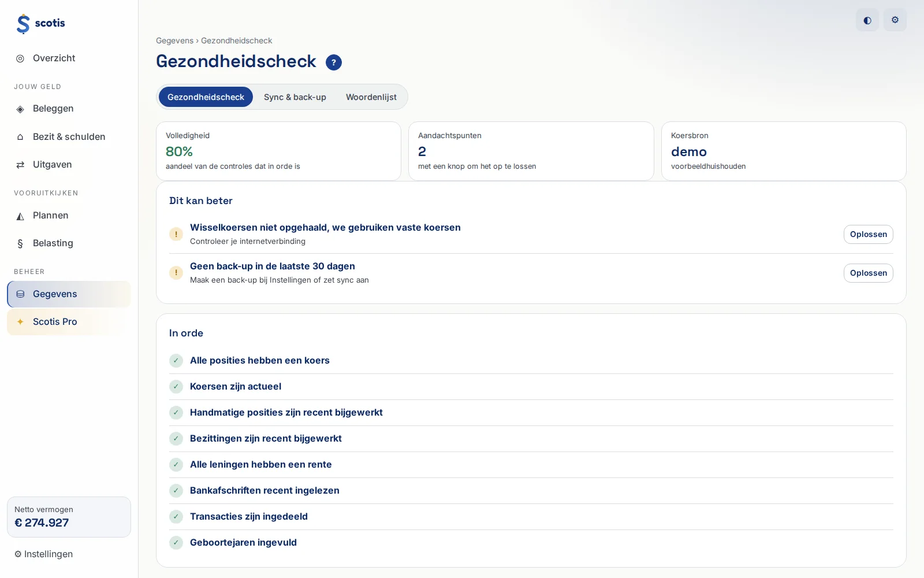Click warning icon beside Geen back-up
The image size is (924, 578).
pyautogui.click(x=176, y=273)
